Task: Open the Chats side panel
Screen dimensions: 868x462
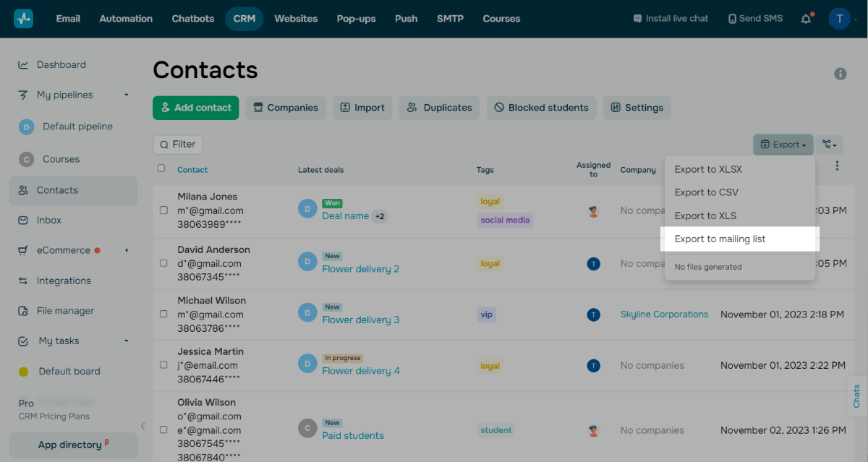Action: 856,396
